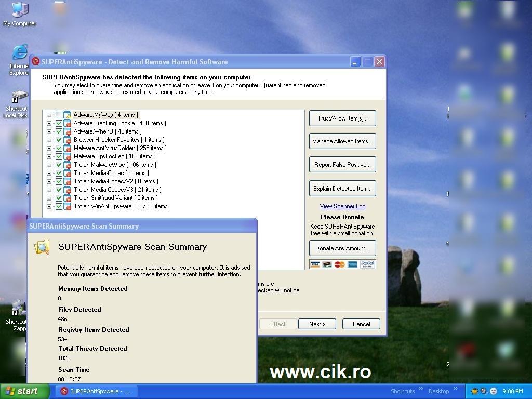Click the taskbar clock showing 9:08 PM
Viewport: 532px width, 399px height.
click(x=512, y=391)
